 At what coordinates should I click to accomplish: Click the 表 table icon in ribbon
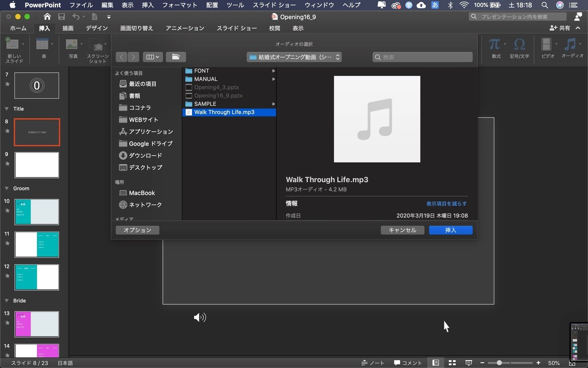[42, 45]
